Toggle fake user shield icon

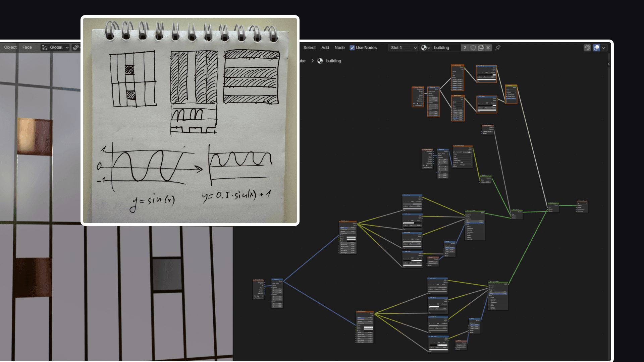[x=473, y=48]
